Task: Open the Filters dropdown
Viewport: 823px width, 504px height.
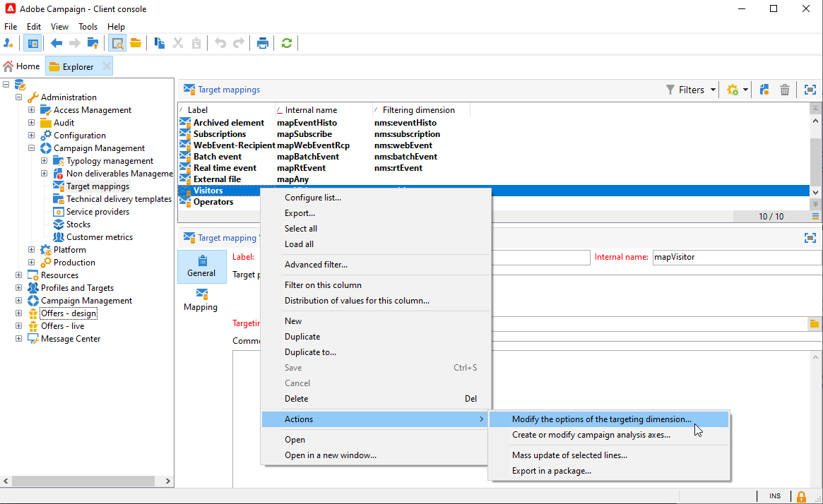Action: [691, 90]
